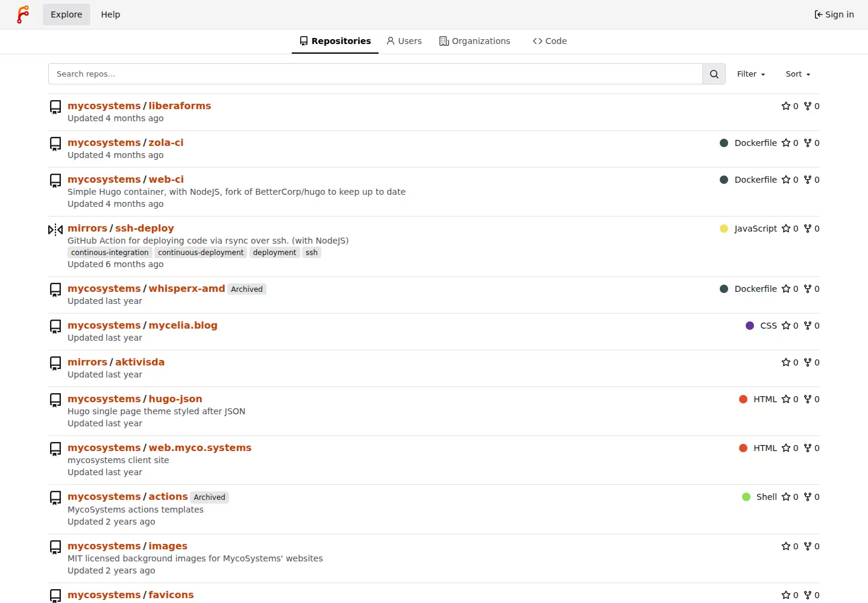This screenshot has width=868, height=603.
Task: Click the search magnifier button
Action: click(714, 74)
